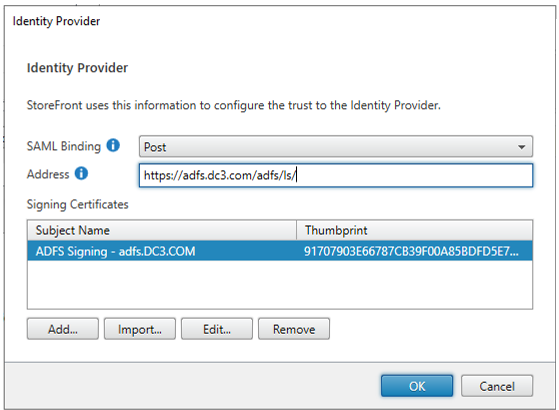Click the Add... certificate button
Viewport: 559px width, 410px height.
pos(63,329)
